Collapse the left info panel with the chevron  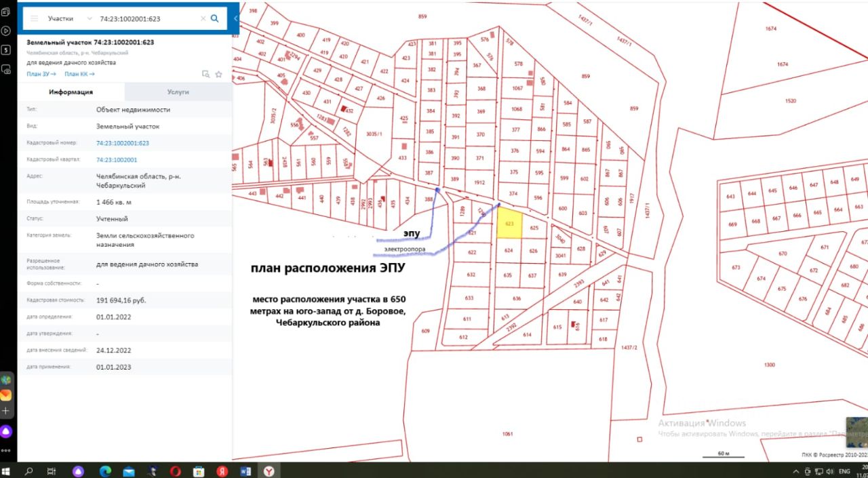(x=235, y=18)
